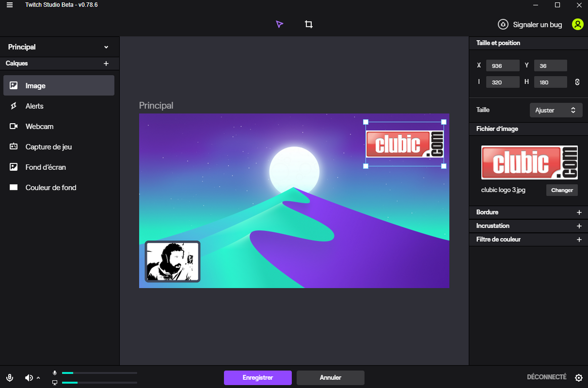Click the X position input field

[x=503, y=66]
